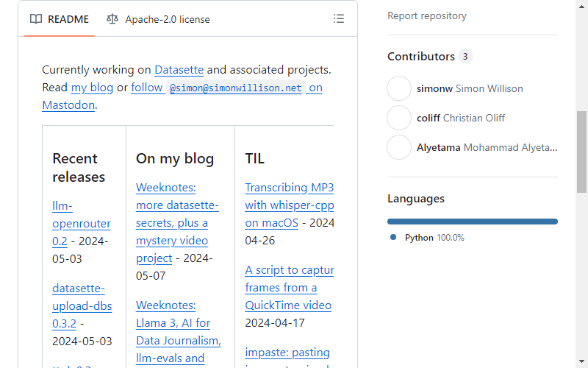Open the Datasette link
This screenshot has height=368, width=588.
coord(179,70)
